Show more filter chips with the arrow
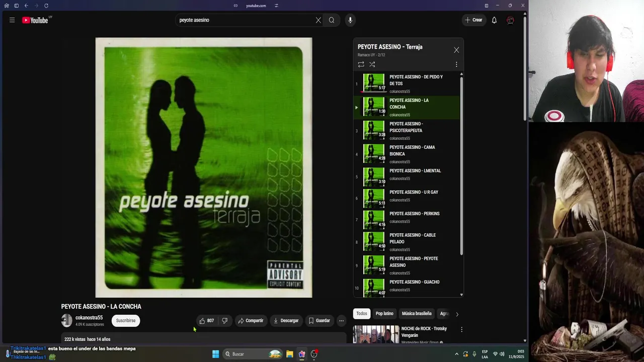 coord(457,314)
